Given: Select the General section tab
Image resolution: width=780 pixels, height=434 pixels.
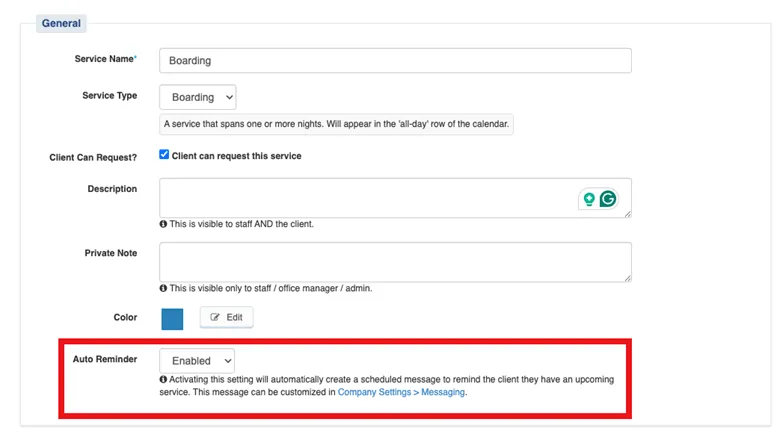Looking at the screenshot, I should (61, 23).
